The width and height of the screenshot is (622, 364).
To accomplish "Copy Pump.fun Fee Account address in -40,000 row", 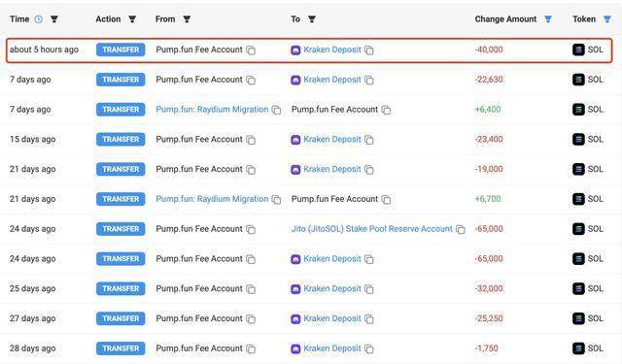I will [x=251, y=50].
